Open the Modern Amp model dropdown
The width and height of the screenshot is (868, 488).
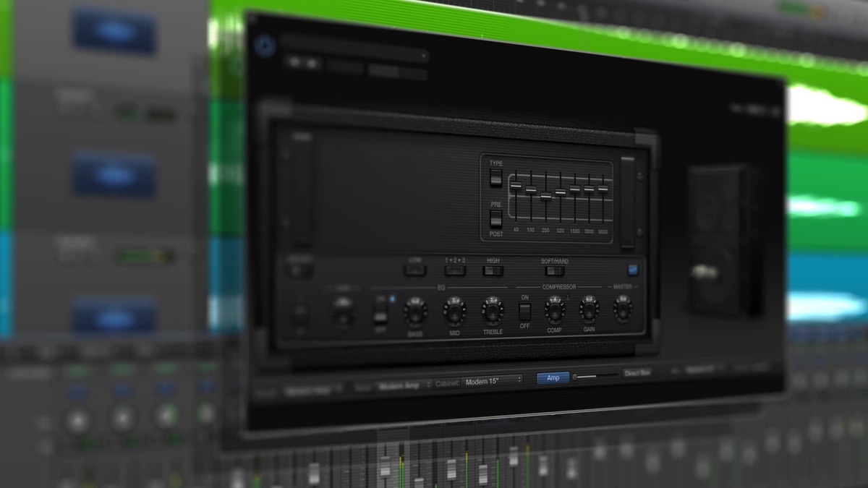tap(404, 385)
